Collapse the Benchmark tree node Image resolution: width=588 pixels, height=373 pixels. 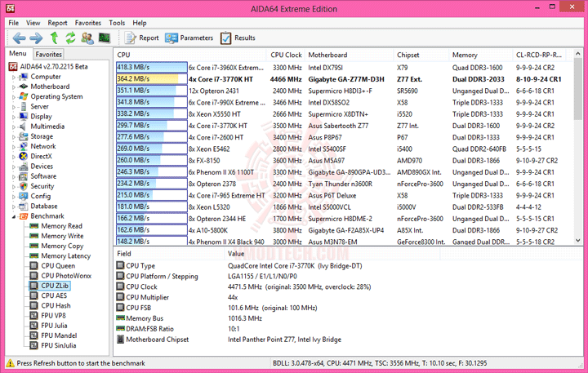tap(14, 216)
